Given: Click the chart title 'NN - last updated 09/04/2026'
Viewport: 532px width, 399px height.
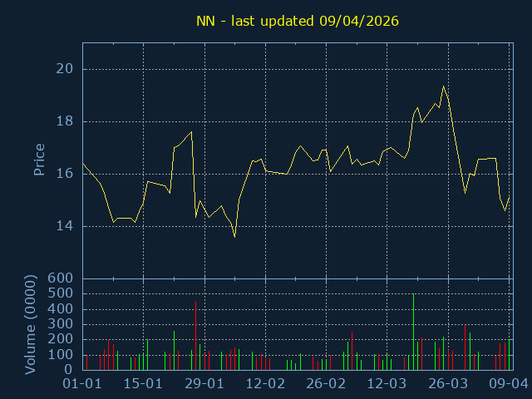Looking at the screenshot, I should pyautogui.click(x=298, y=21).
